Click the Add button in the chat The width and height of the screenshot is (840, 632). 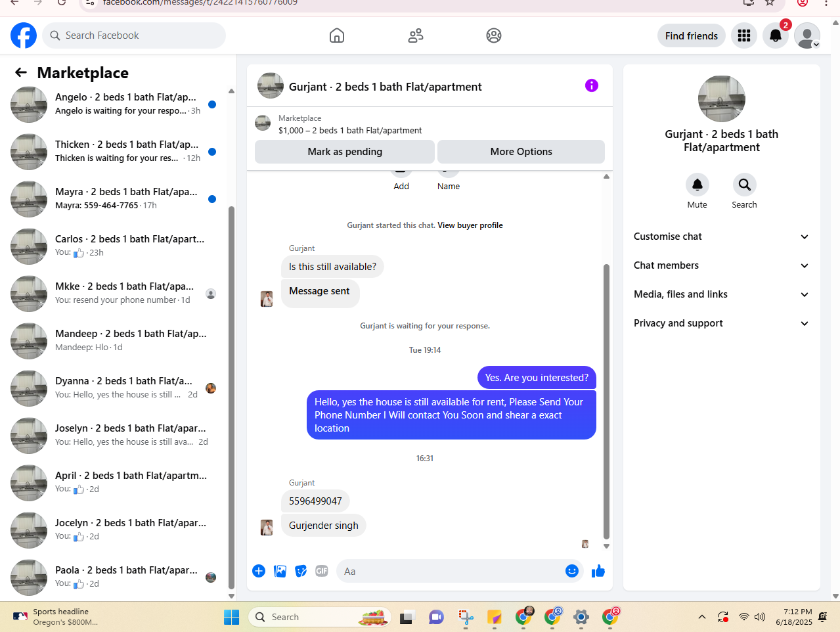[401, 180]
